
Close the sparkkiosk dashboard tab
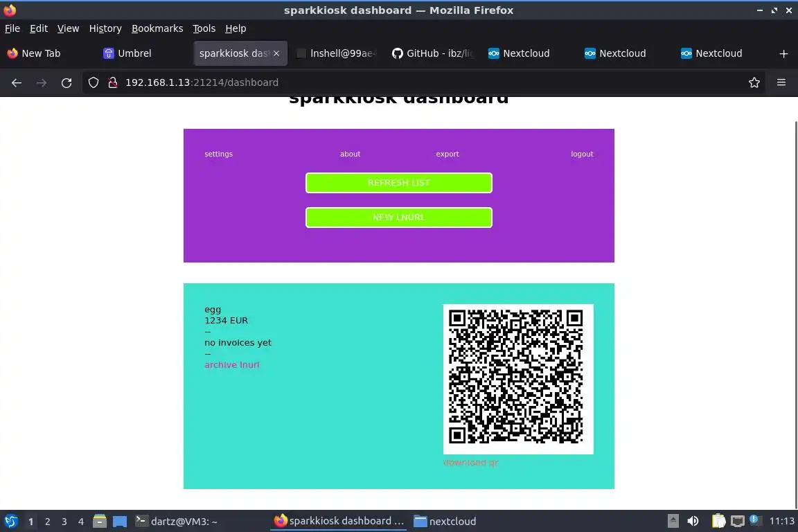point(276,53)
